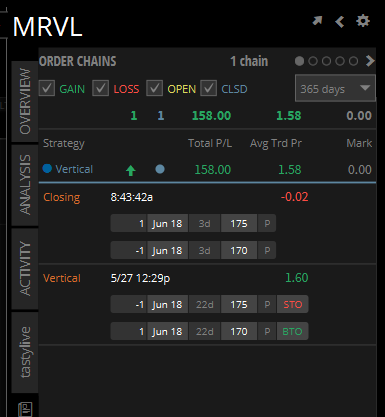Select the second pagination dot
The width and height of the screenshot is (385, 417).
(313, 61)
